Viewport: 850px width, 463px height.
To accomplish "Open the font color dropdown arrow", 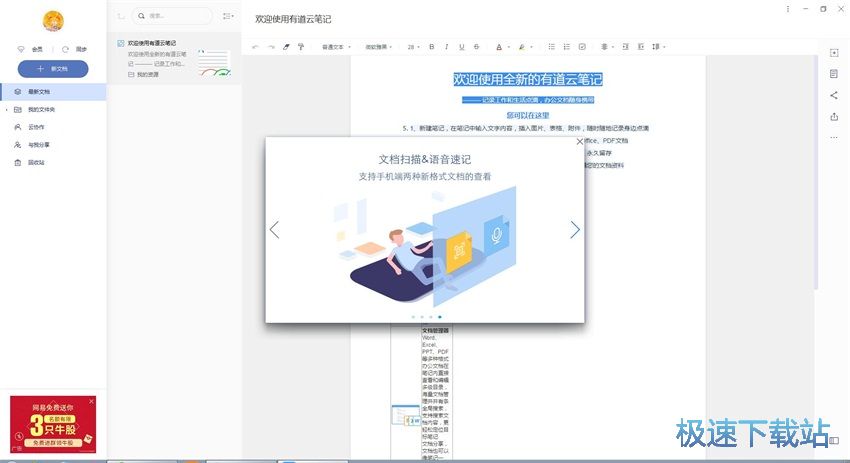I will tap(508, 47).
